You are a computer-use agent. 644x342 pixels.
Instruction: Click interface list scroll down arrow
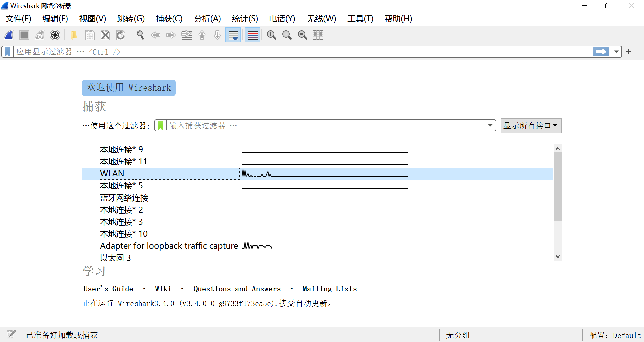[558, 257]
